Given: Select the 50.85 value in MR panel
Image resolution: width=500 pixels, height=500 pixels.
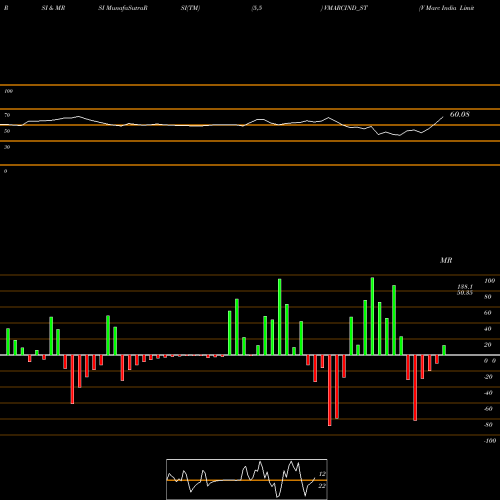Looking at the screenshot, I should [465, 293].
